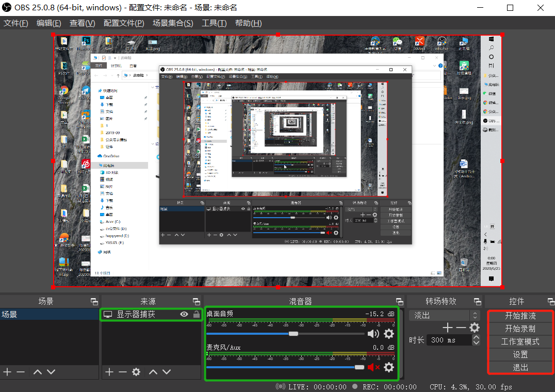
Task: Decrease transition duration with down stepper
Action: pos(477,343)
